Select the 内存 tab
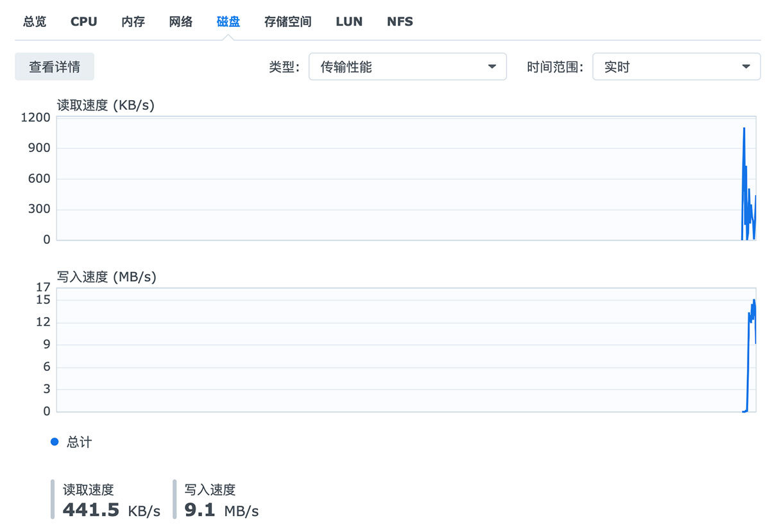Viewport: 770px width, 532px height. point(133,22)
